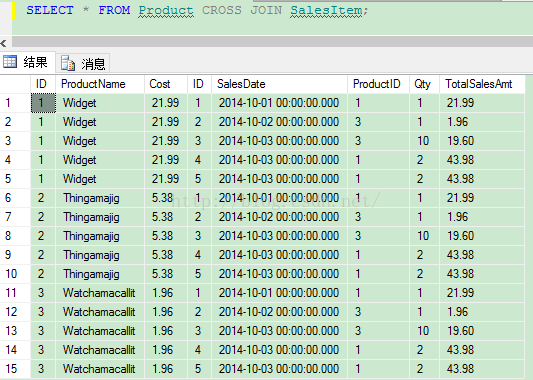Select the ProductID column header
The height and width of the screenshot is (380, 533).
pos(378,84)
